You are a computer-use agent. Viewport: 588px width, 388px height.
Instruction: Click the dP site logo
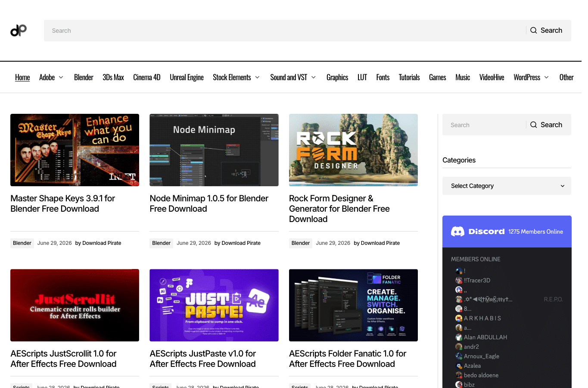point(19,30)
